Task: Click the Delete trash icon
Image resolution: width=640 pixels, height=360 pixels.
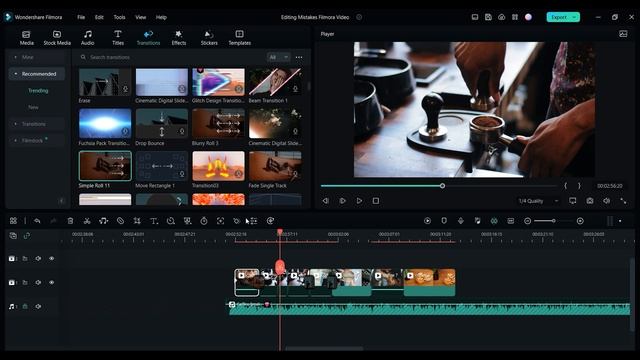Action: (x=70, y=221)
